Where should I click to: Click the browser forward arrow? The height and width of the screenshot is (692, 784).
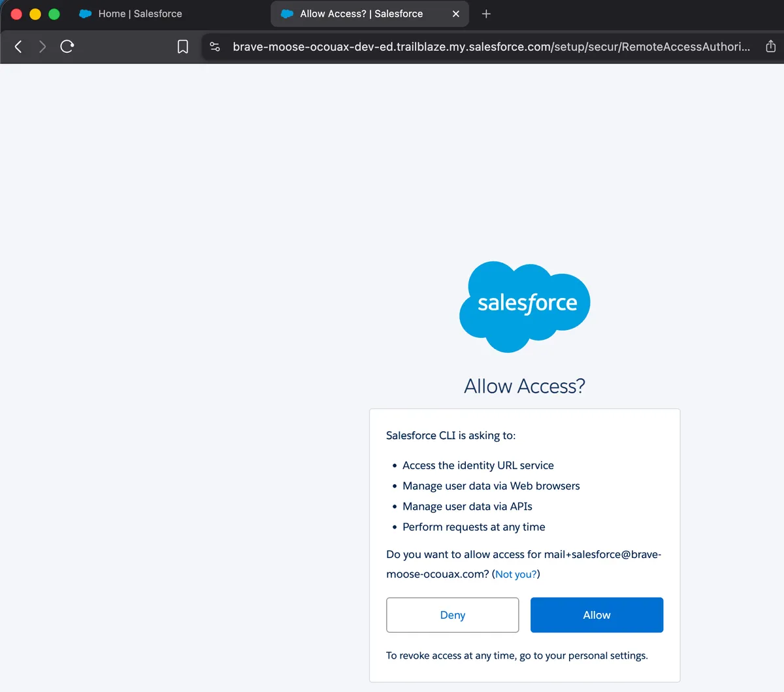click(42, 46)
